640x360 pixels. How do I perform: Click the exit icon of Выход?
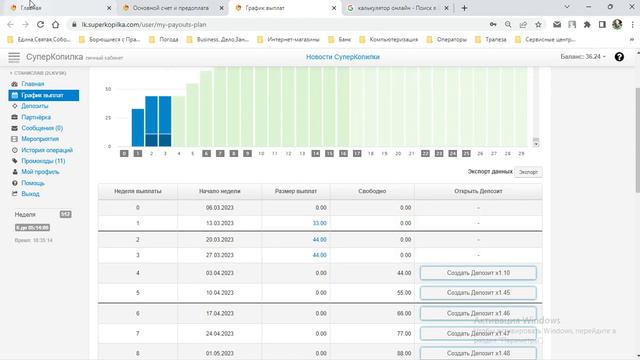click(15, 194)
